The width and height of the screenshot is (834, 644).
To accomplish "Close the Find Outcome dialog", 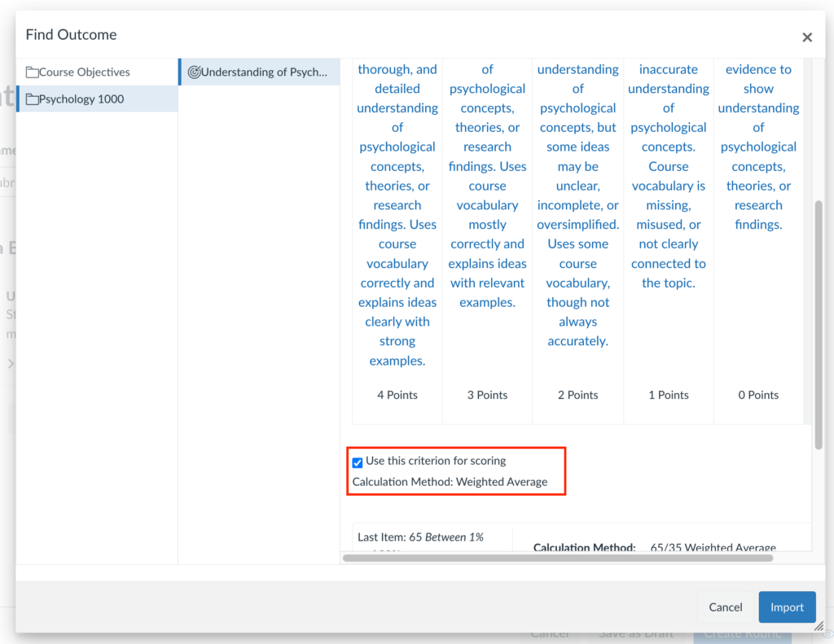I will 807,37.
